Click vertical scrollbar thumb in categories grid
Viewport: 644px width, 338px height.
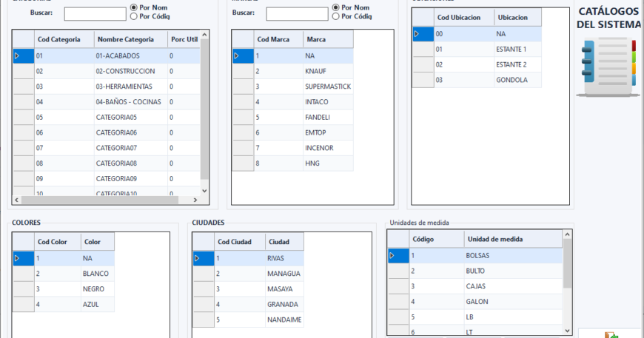pyautogui.click(x=204, y=109)
